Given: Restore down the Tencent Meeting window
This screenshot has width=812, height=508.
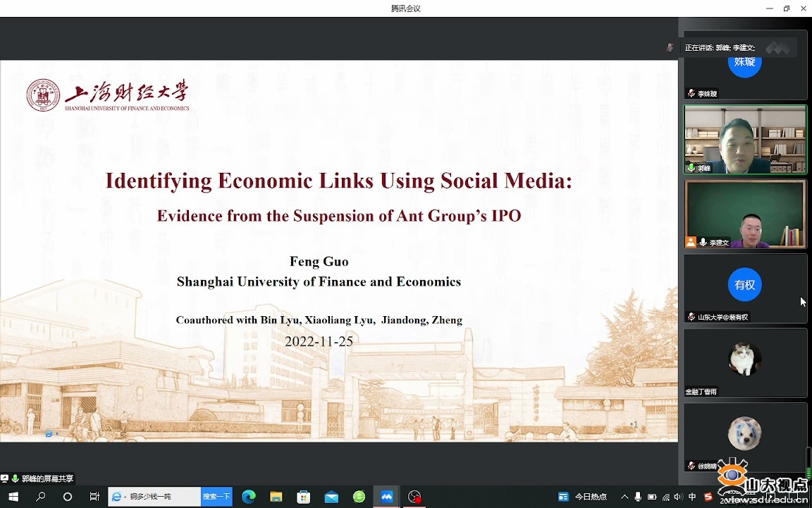Looking at the screenshot, I should [787, 8].
